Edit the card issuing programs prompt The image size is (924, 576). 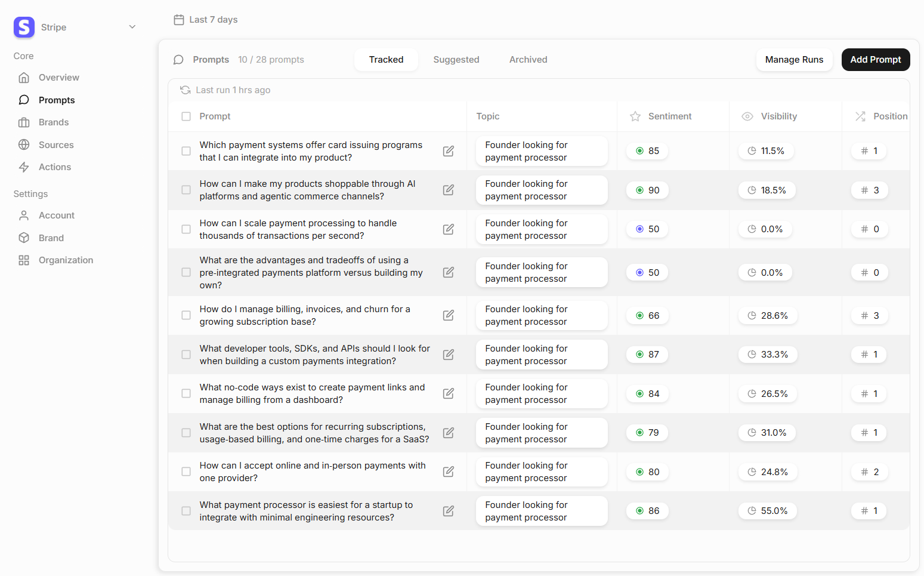(x=449, y=151)
